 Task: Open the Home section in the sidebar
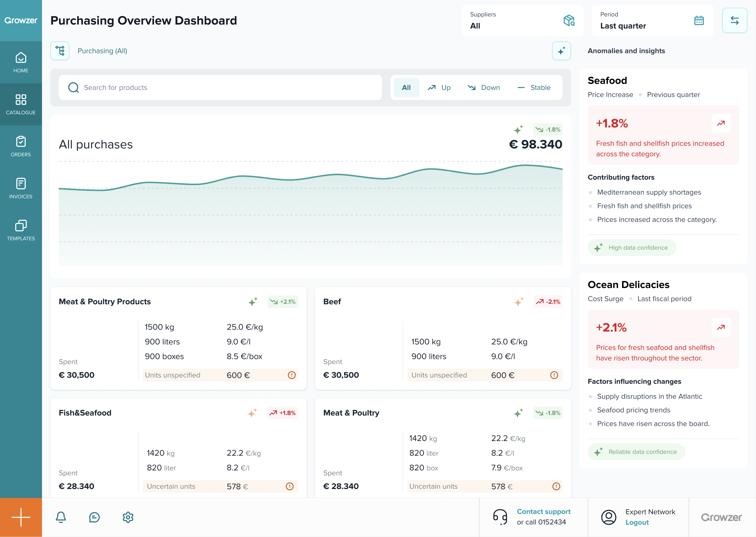click(21, 62)
